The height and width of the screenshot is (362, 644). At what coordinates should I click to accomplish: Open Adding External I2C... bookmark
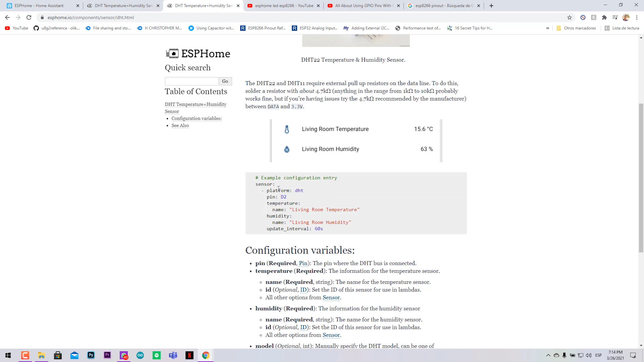[x=367, y=28]
